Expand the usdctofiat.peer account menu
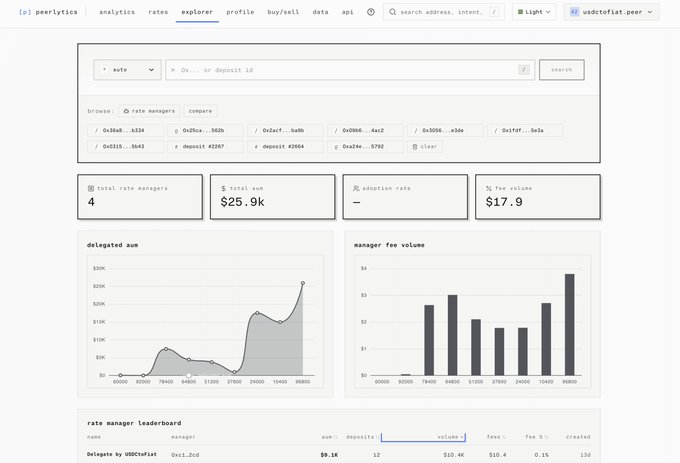 point(611,12)
